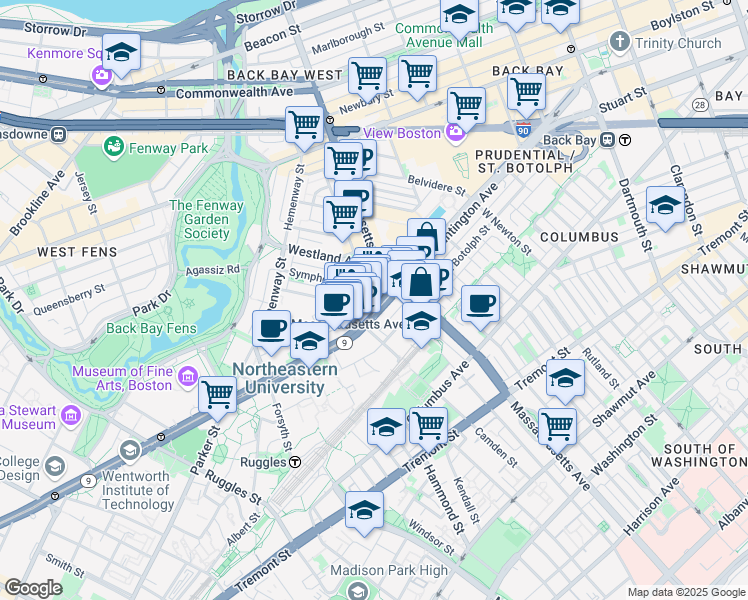
Task: Click the College of Design school icon
Action: (55, 467)
